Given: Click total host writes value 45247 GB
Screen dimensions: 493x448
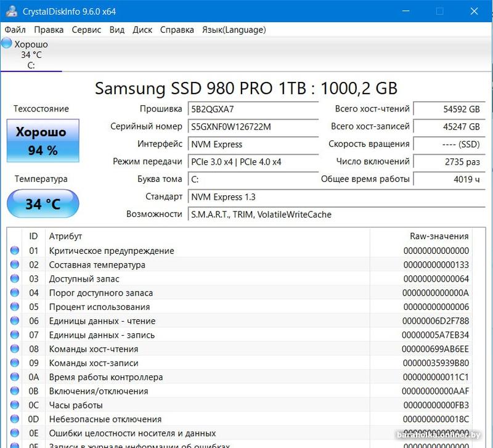Looking at the screenshot, I should tap(449, 127).
